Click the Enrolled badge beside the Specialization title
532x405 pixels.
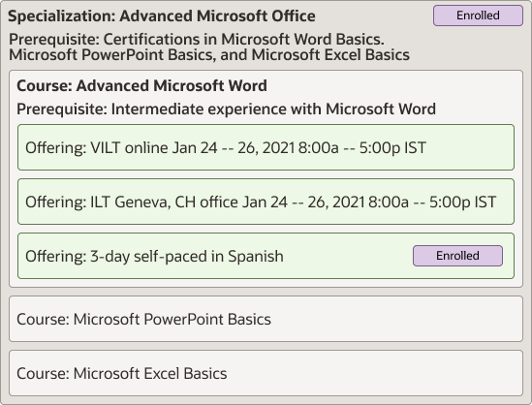[x=478, y=16]
